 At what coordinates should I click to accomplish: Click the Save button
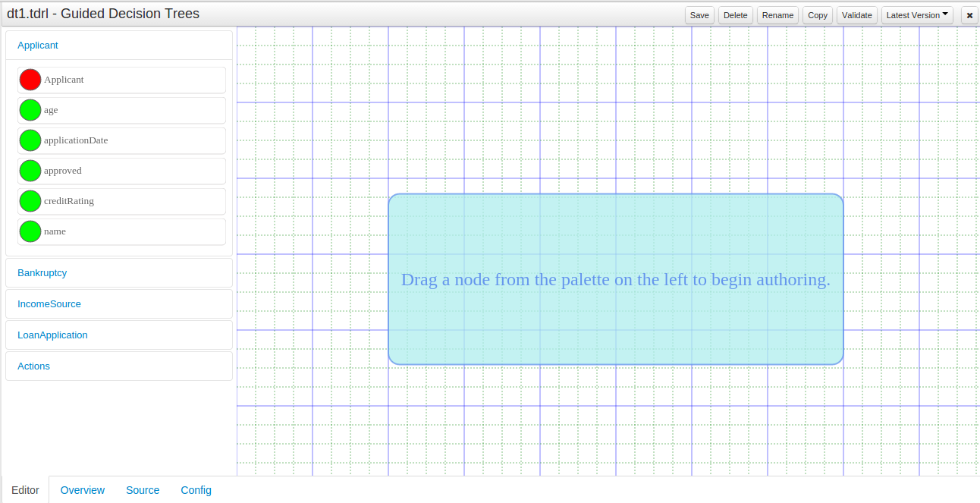point(699,15)
